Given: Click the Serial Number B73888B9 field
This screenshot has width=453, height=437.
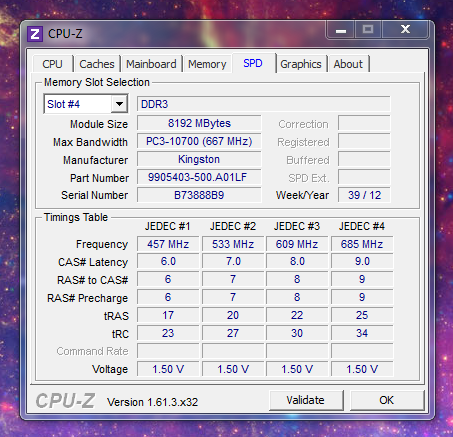Looking at the screenshot, I should [199, 195].
